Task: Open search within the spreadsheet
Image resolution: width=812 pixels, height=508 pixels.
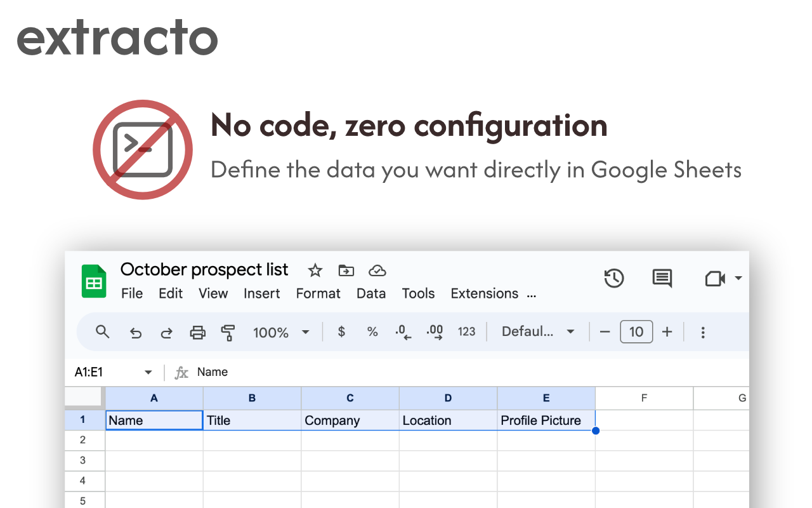Action: click(102, 331)
